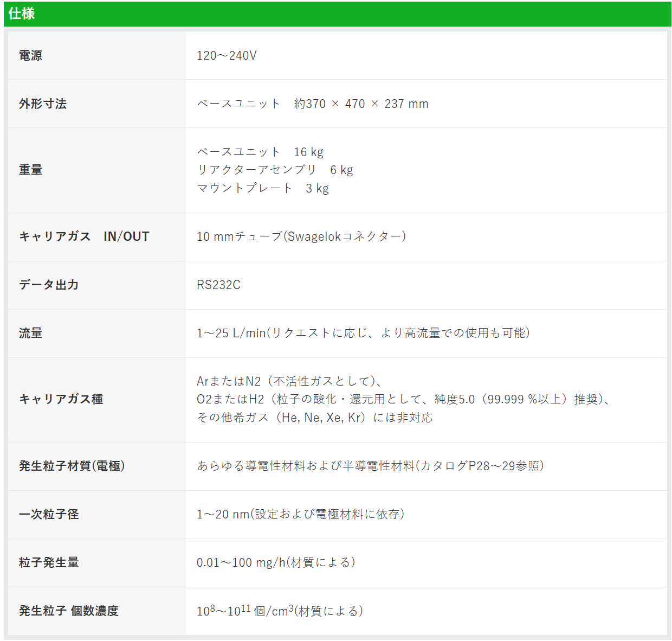Select the キャリアガス種 row label

pyautogui.click(x=61, y=400)
